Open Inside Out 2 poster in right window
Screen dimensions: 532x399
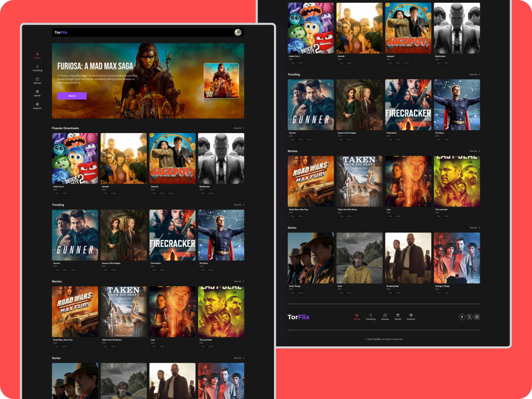[311, 28]
